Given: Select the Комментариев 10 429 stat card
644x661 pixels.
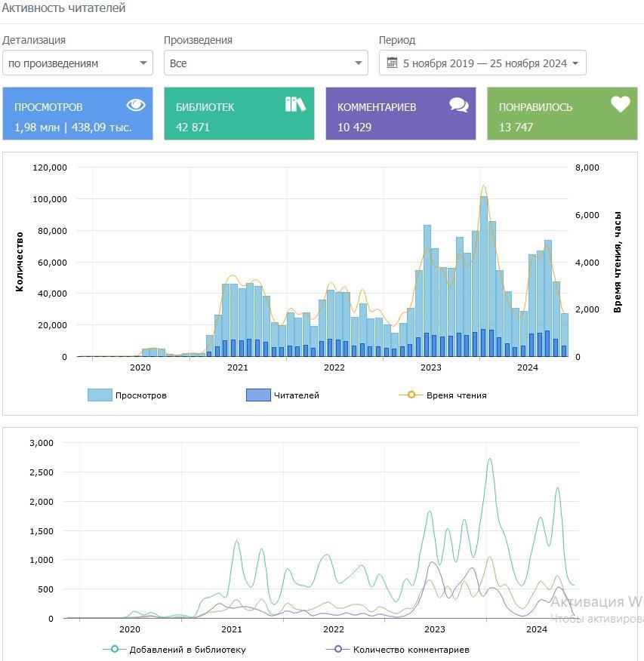Looking at the screenshot, I should click(400, 114).
